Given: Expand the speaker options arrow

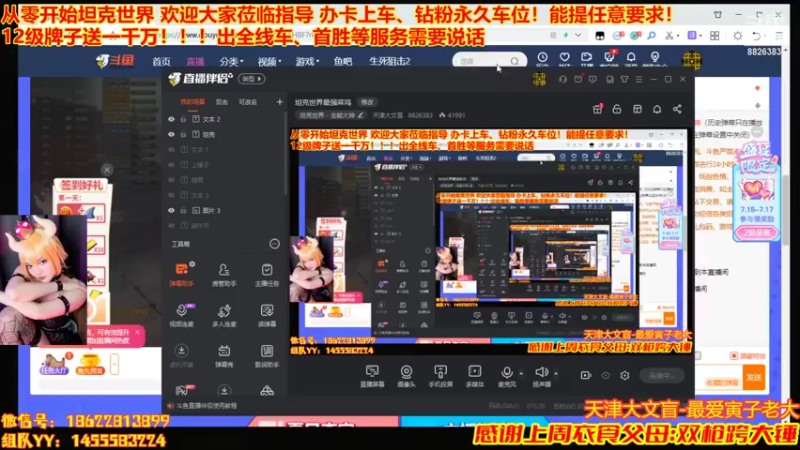Looking at the screenshot, I should (x=556, y=373).
